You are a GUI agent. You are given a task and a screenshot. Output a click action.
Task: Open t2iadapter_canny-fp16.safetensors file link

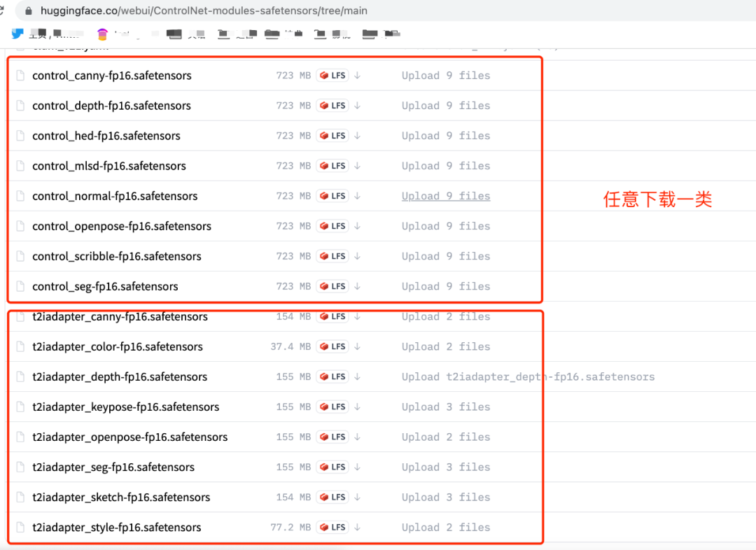[120, 317]
